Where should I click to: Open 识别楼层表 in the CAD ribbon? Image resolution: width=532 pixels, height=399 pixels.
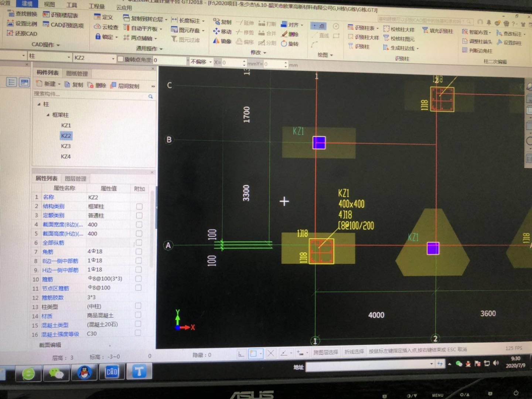[x=61, y=15]
